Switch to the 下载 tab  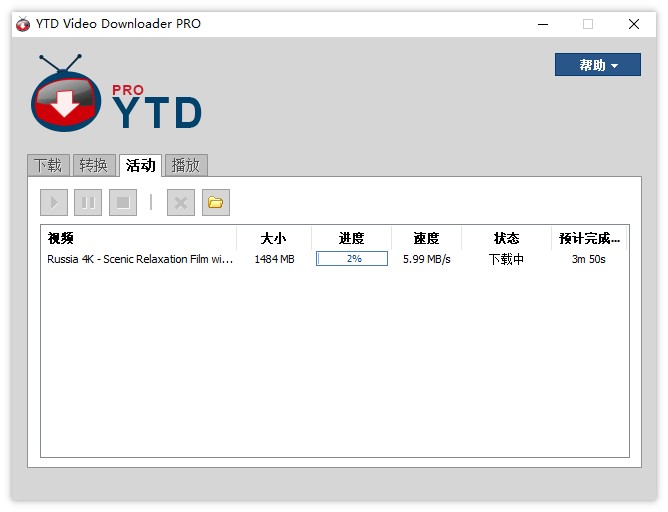pos(48,165)
